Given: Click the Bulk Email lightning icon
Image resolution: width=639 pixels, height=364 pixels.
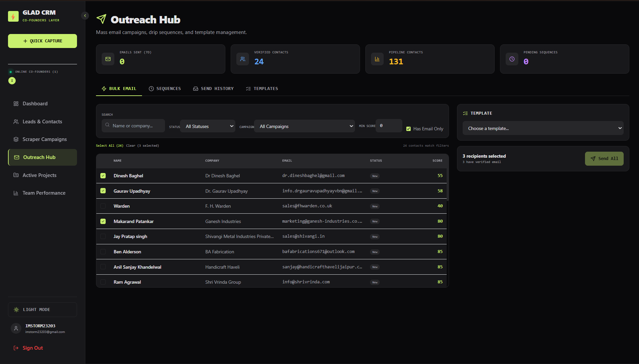Looking at the screenshot, I should 104,89.
